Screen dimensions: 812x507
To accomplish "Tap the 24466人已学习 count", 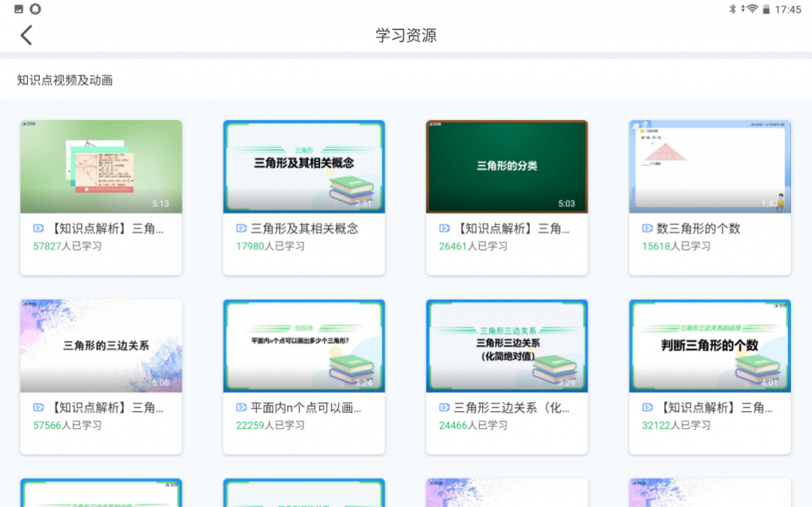I will 473,426.
